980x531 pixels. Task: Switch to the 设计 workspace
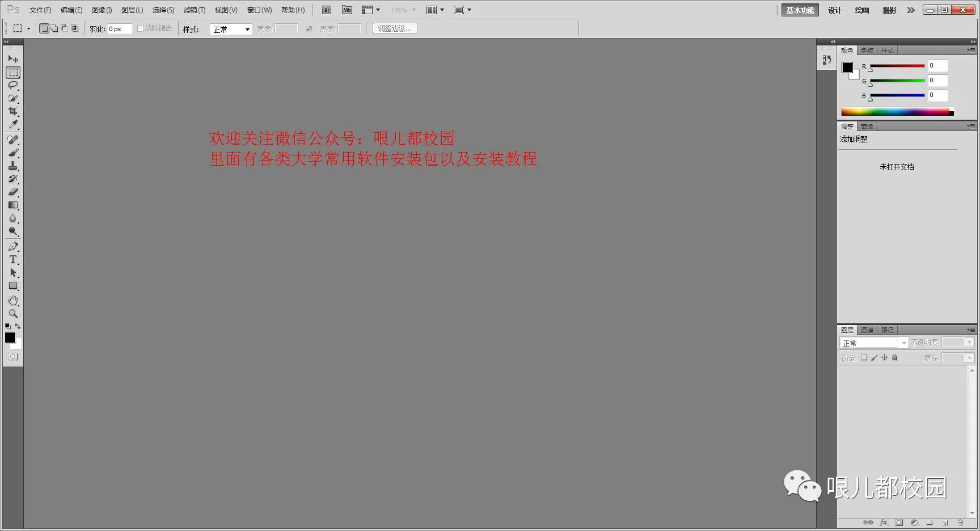click(x=834, y=10)
